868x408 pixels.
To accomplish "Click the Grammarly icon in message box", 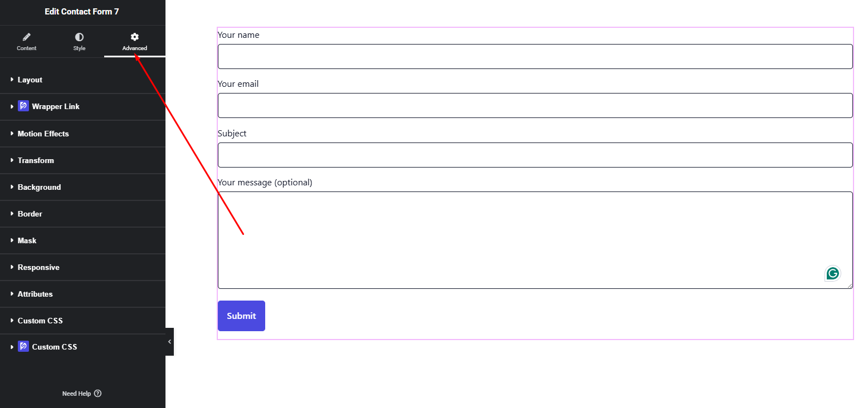I will coord(832,273).
